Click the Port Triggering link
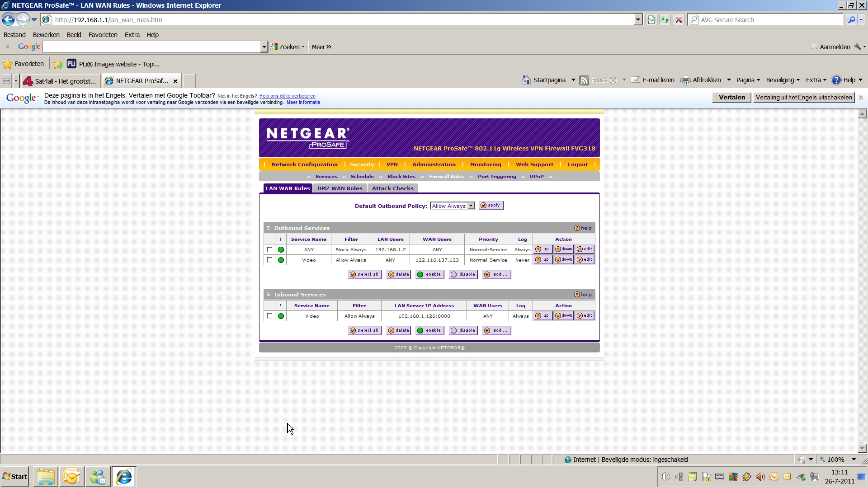The image size is (868, 488). pyautogui.click(x=497, y=177)
